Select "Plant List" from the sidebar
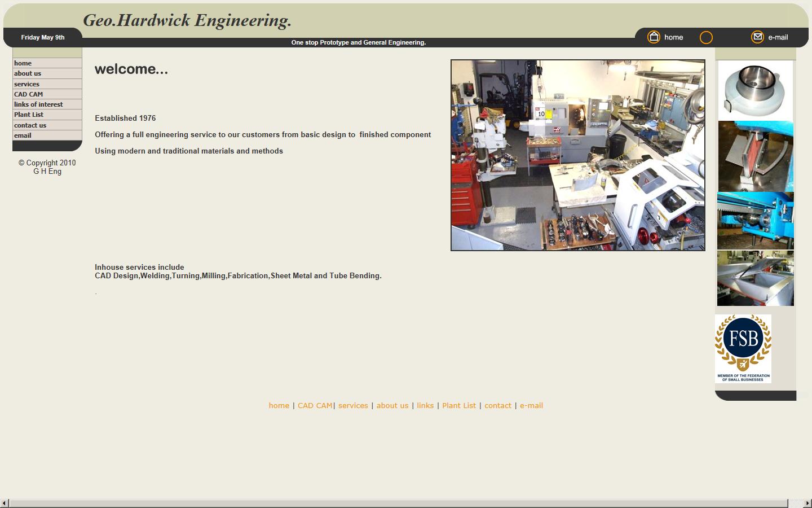The image size is (812, 508). [29, 114]
